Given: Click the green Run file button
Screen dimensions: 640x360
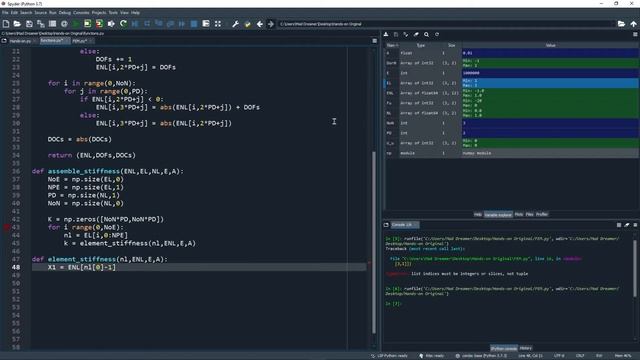Looking at the screenshot, I should click(76, 24).
